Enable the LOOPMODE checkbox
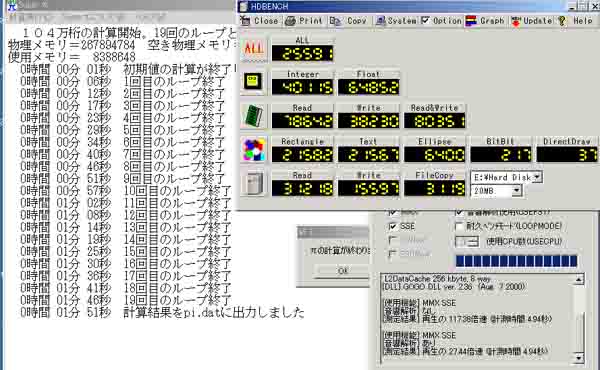 pos(459,227)
